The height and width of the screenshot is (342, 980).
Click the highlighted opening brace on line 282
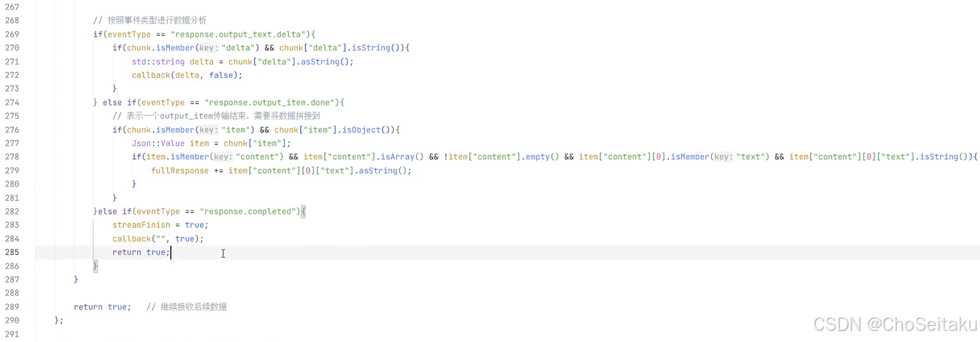coord(303,212)
